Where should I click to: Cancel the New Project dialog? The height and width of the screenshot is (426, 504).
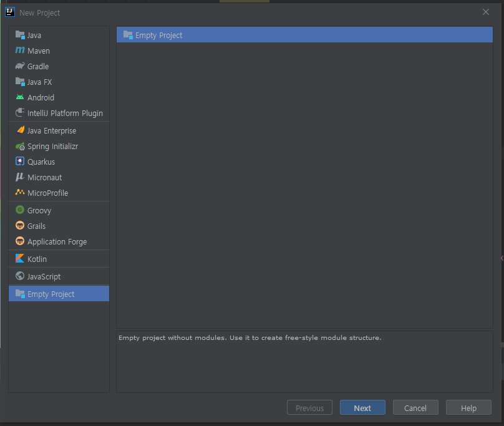tap(415, 407)
